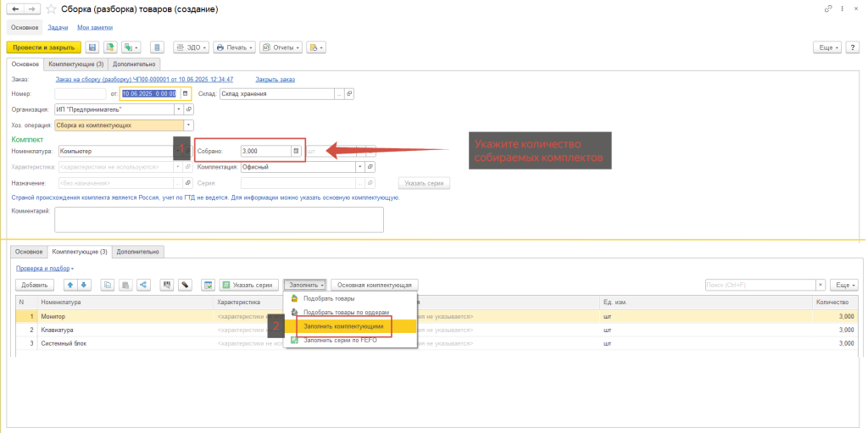Open the calendar picker for the date field
The image size is (868, 433).
click(183, 94)
